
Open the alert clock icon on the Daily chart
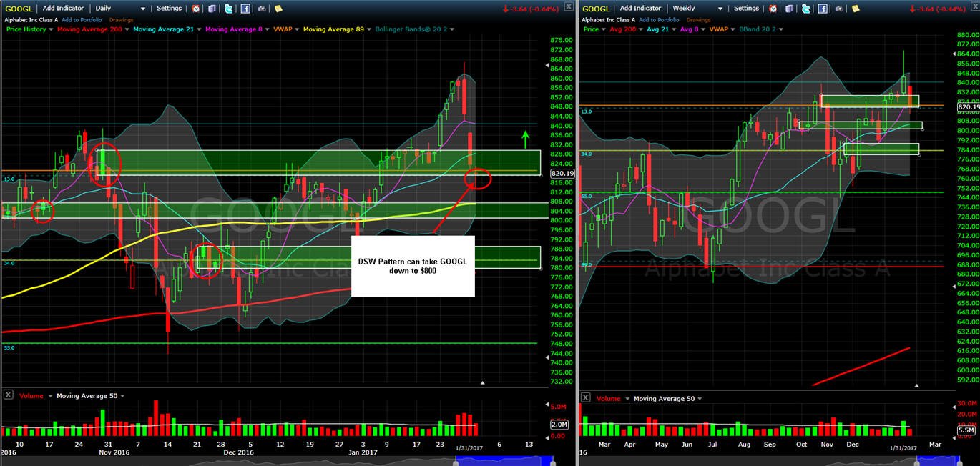point(197,9)
